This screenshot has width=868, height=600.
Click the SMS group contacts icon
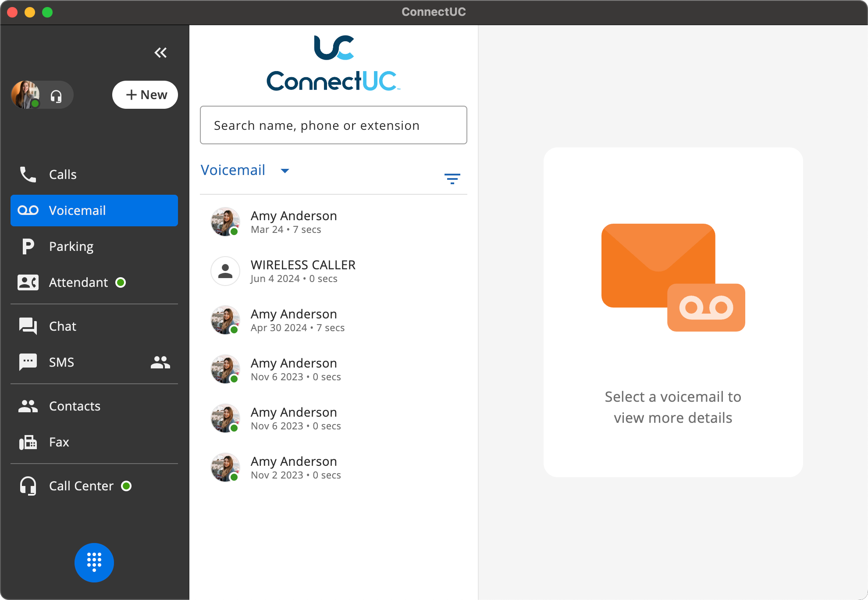(x=160, y=362)
